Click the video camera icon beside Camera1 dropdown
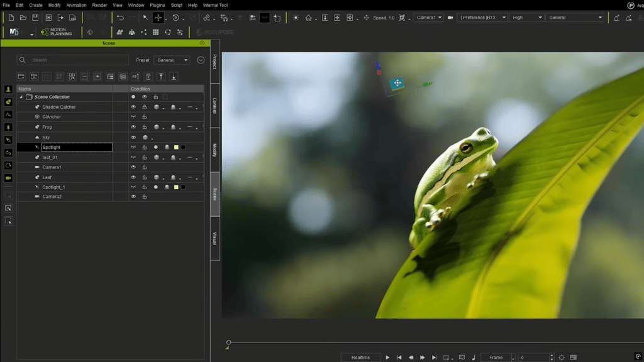The height and width of the screenshot is (362, 644). click(x=450, y=18)
